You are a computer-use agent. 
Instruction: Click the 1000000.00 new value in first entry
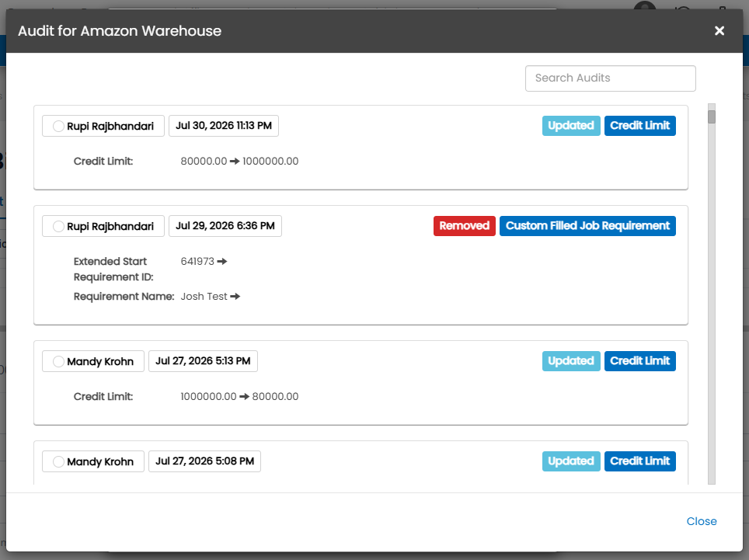click(x=270, y=162)
